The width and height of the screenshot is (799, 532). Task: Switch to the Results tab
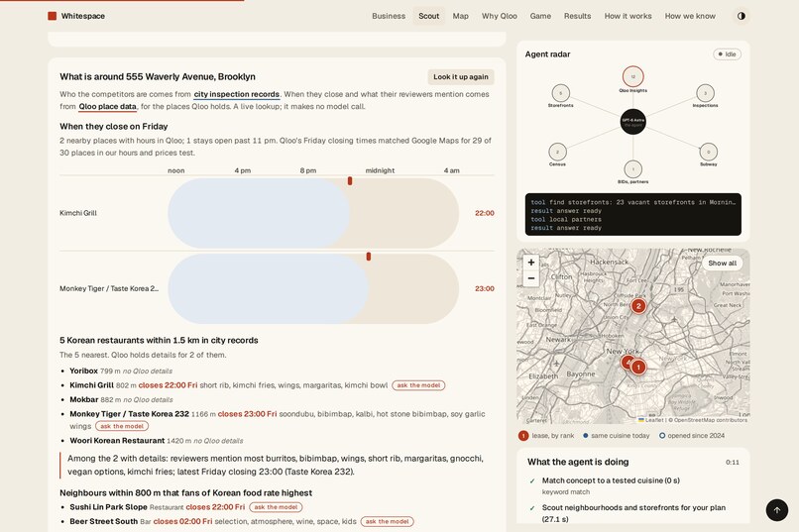tap(577, 16)
